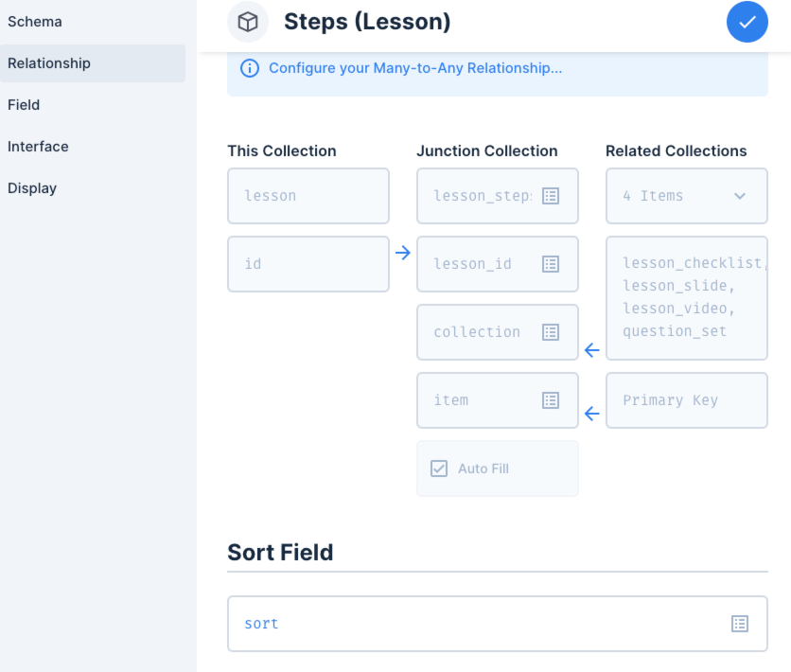This screenshot has height=672, width=791.
Task: Click 'Configure your Many-to-Any Relationship...' notice text
Action: point(415,68)
